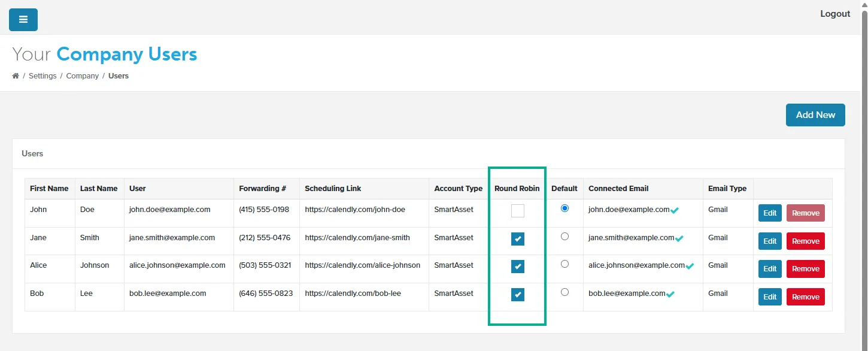868x351 pixels.
Task: Click forwarding number (415) 555-0198
Action: point(264,210)
